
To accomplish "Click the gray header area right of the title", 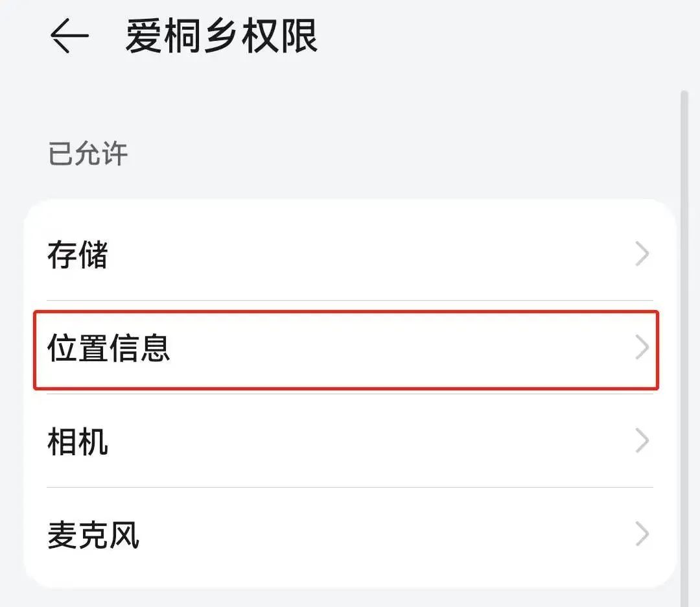I will click(x=506, y=36).
